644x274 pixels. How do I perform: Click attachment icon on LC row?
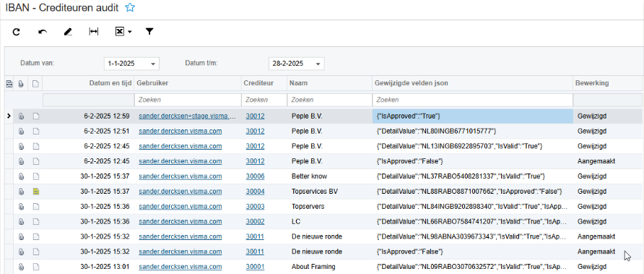point(21,221)
